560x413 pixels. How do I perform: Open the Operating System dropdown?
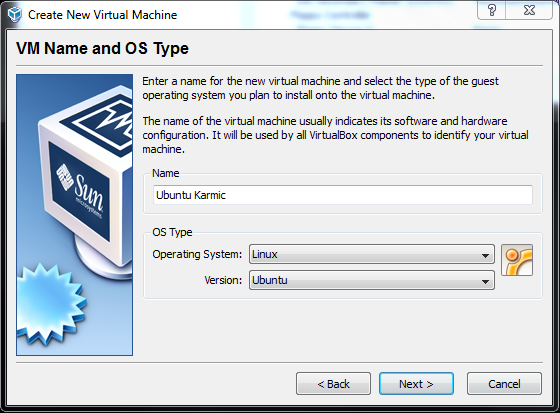pos(371,254)
